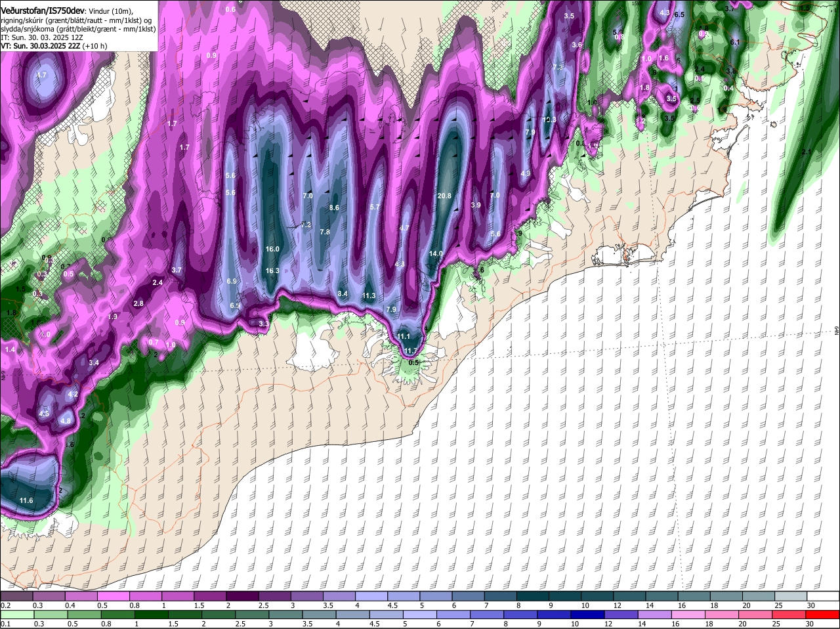Click the 6.1 precipitation value
Image resolution: width=840 pixels, height=629 pixels.
click(x=735, y=42)
